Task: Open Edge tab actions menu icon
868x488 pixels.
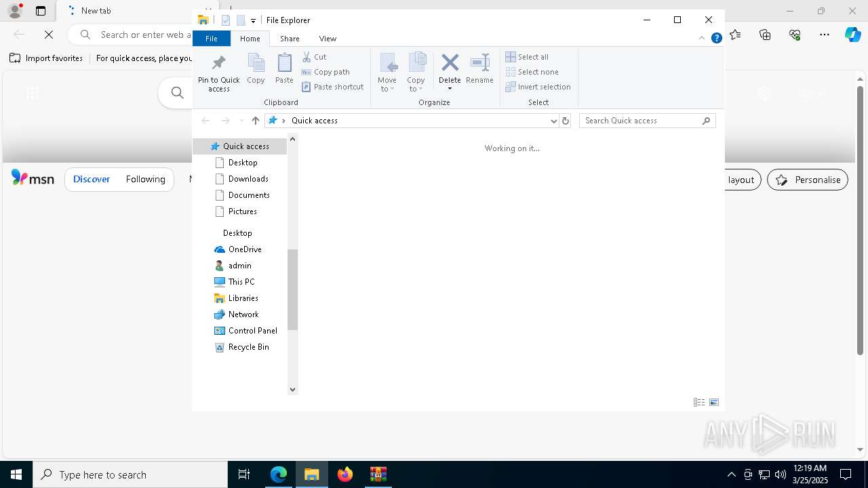Action: click(41, 11)
